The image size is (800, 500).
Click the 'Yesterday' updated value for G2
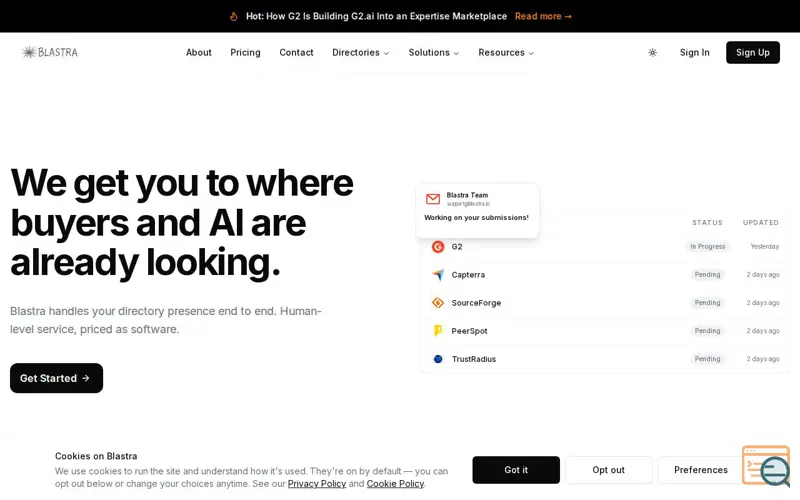(764, 246)
